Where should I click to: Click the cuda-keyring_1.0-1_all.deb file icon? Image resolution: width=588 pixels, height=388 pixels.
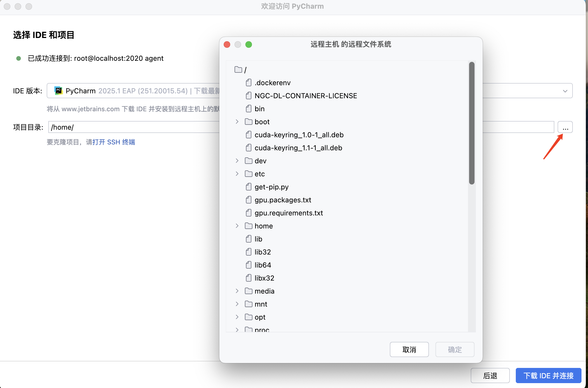coord(248,135)
